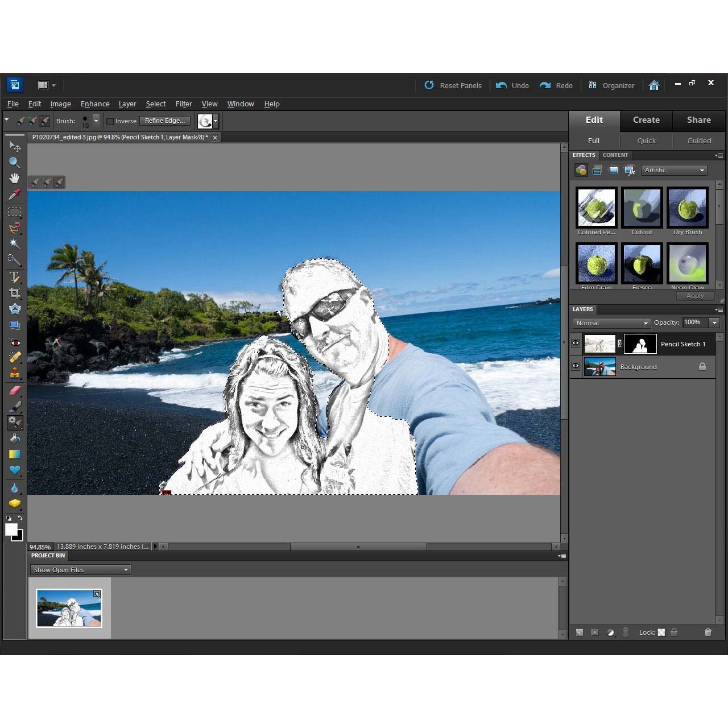Open the Enhance menu
The height and width of the screenshot is (728, 728).
pyautogui.click(x=95, y=104)
